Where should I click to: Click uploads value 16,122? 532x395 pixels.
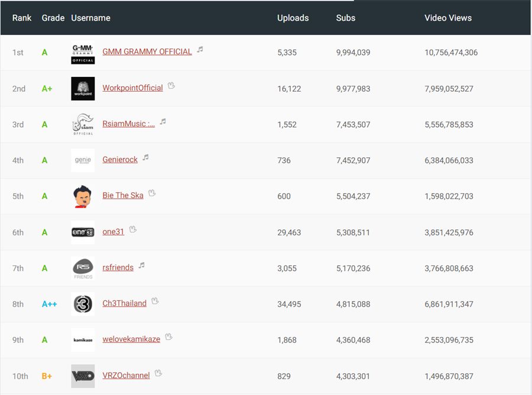[289, 89]
